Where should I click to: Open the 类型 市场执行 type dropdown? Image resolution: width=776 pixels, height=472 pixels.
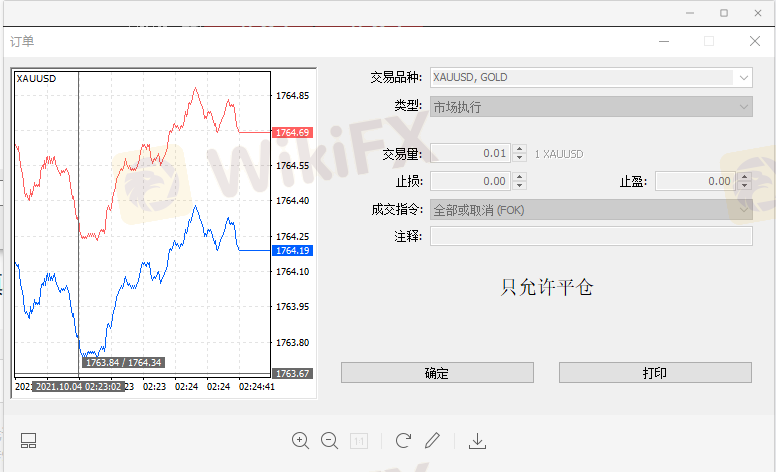(744, 106)
